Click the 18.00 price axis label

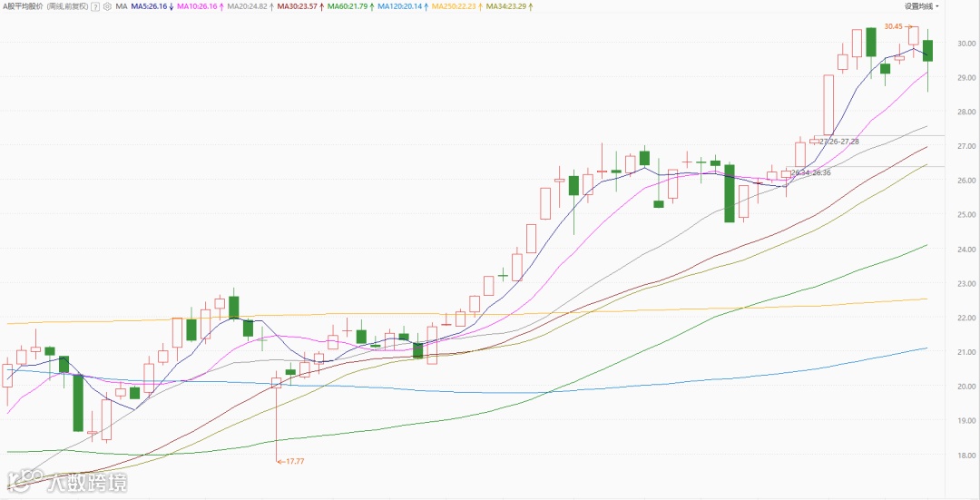click(966, 456)
